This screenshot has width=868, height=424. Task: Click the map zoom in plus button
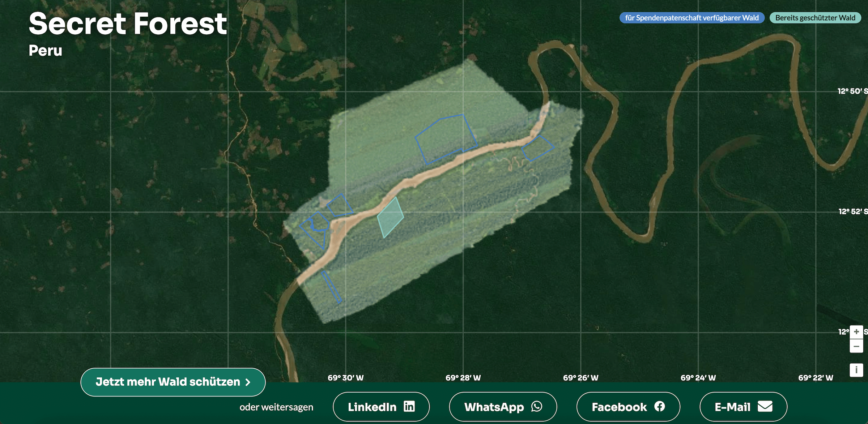[856, 332]
